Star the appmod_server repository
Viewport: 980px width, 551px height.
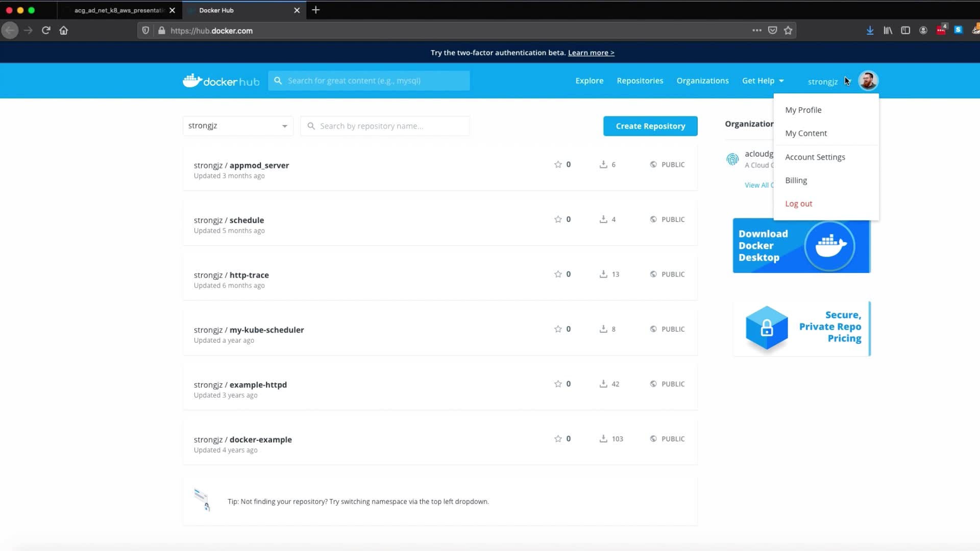pyautogui.click(x=558, y=164)
